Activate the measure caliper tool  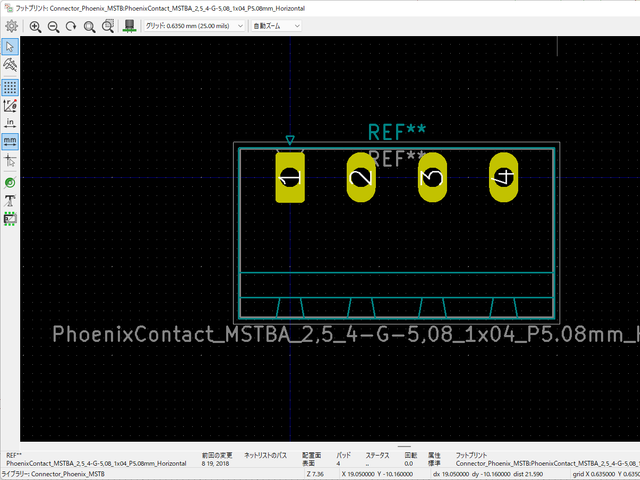point(10,64)
